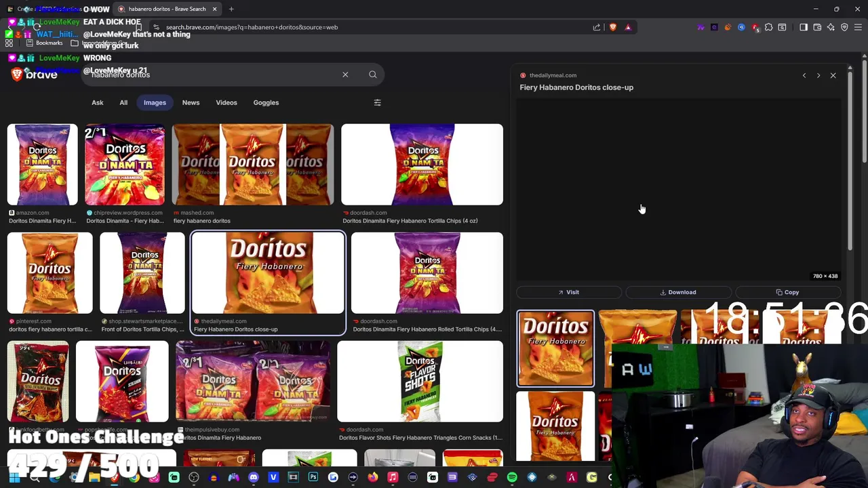
Task: Click the Fiery Habanero Doritos close-up title
Action: [x=576, y=87]
